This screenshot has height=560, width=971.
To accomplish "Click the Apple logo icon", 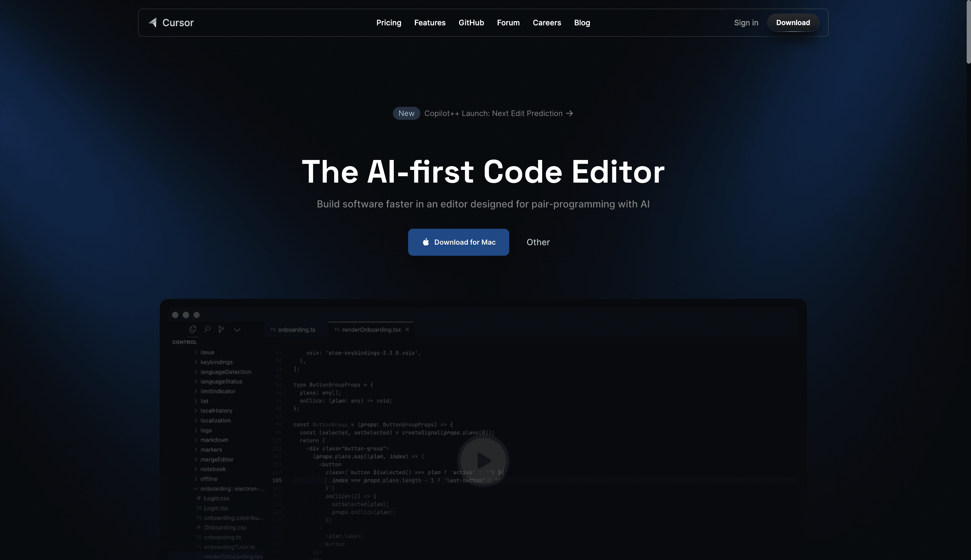I will (426, 242).
